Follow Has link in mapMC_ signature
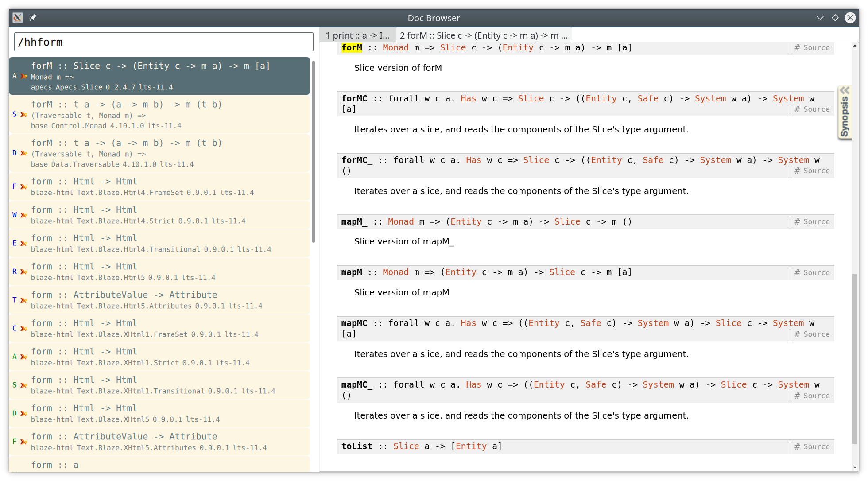The height and width of the screenshot is (481, 868). tap(473, 385)
